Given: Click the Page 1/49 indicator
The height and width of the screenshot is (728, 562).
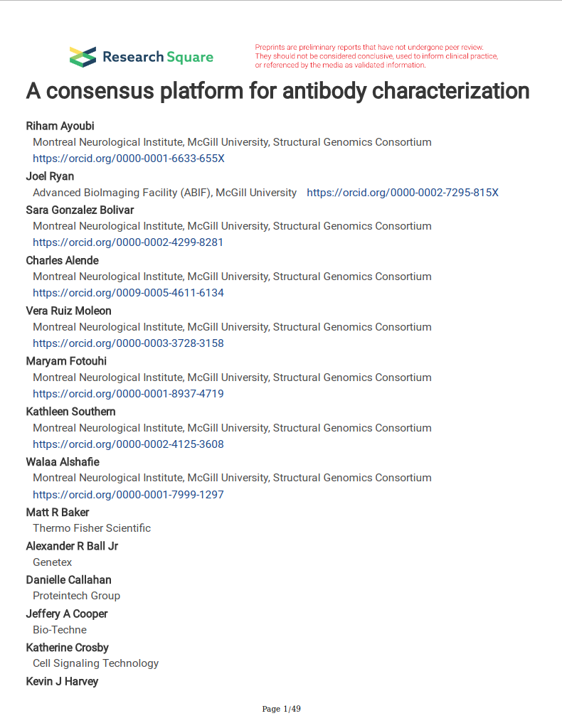Looking at the screenshot, I should point(282,709).
